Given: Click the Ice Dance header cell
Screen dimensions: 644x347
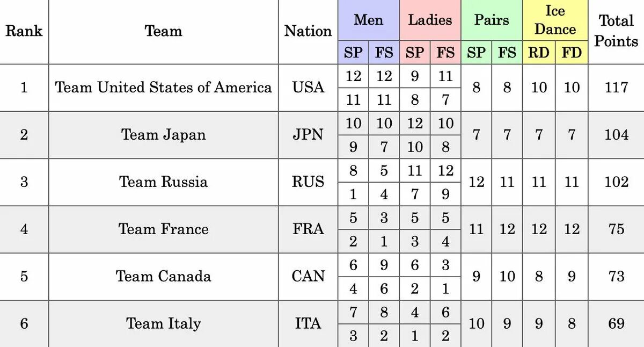Looking at the screenshot, I should click(555, 20).
